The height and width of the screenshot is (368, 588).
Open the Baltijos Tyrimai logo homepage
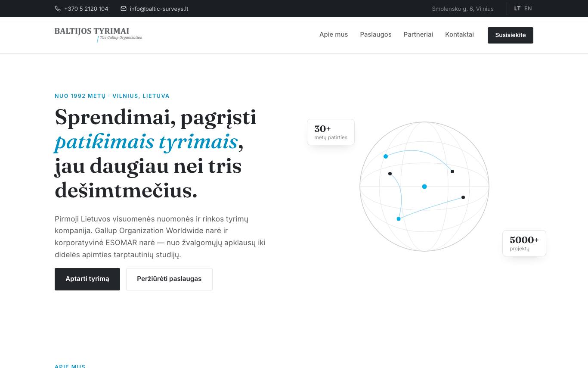99,35
